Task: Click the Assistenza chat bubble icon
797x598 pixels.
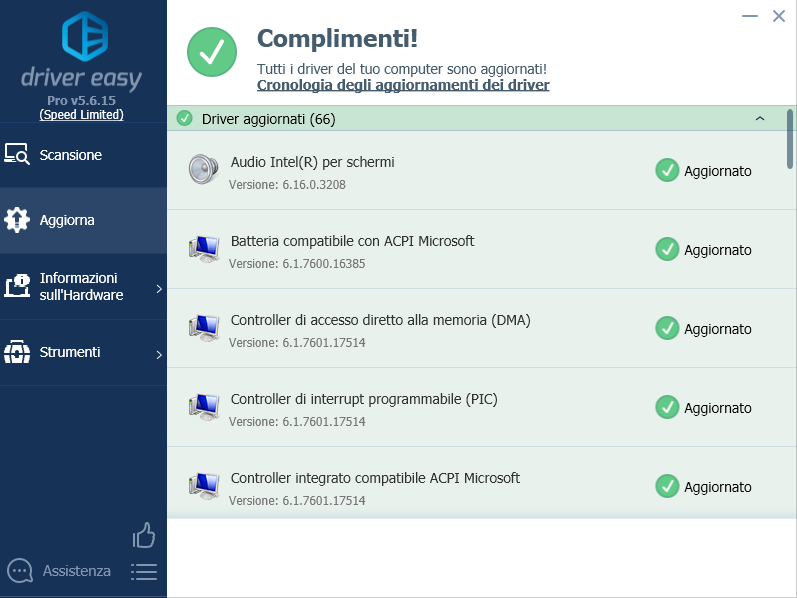Action: pos(20,571)
